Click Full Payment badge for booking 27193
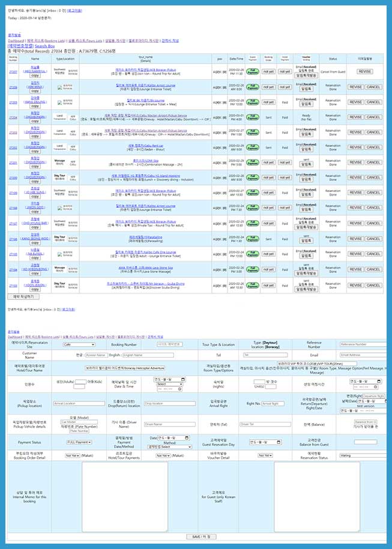Screen dimensions: 392x549 [x=253, y=286]
